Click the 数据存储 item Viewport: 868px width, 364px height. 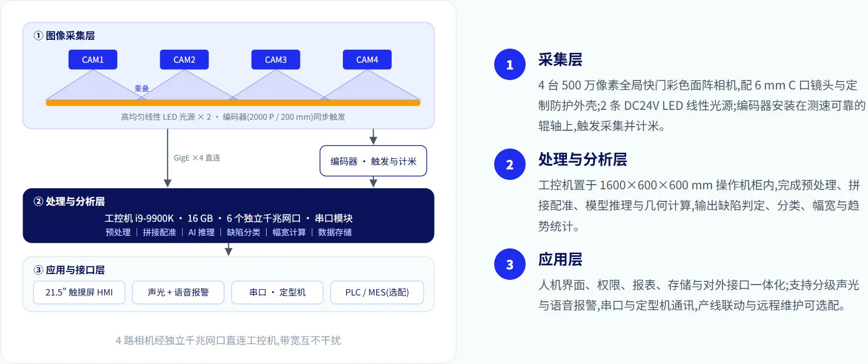pyautogui.click(x=335, y=232)
